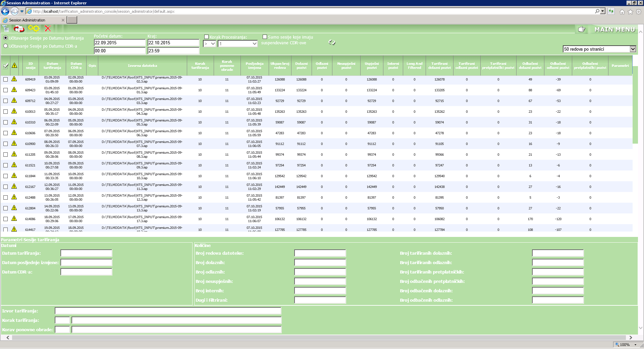Viewport: 644px width, 349px height.
Task: Click warning icon for session 609712
Action: (14, 100)
